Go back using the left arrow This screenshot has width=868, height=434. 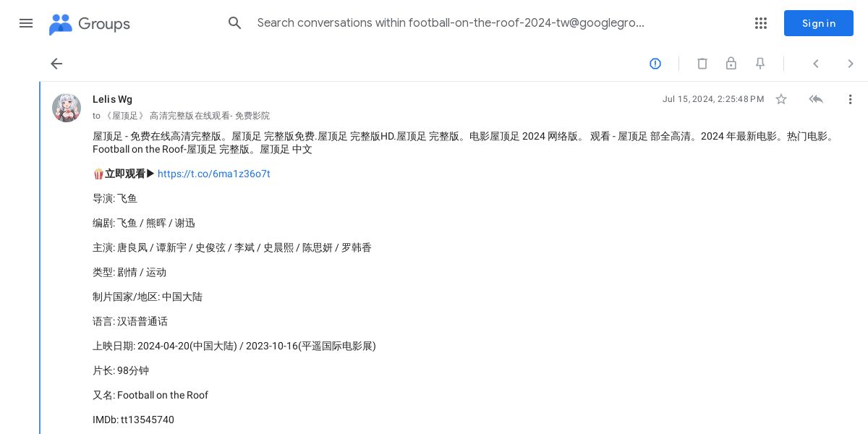[x=56, y=64]
